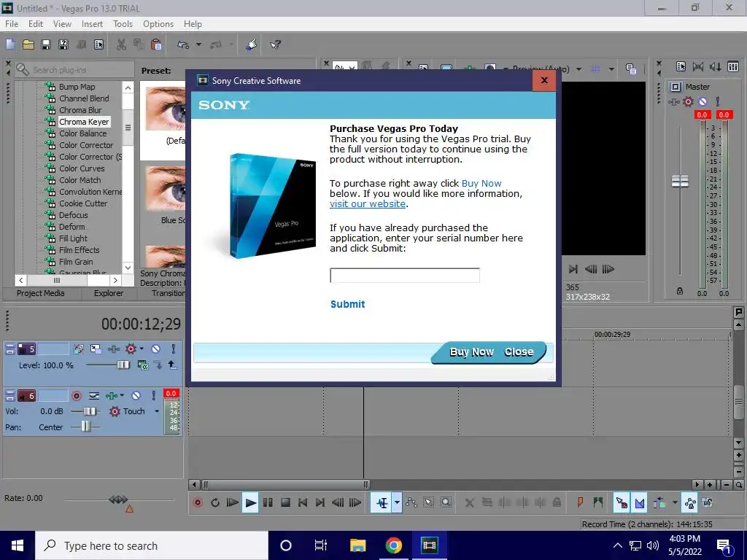The image size is (747, 560).
Task: Click the Pause button in transport
Action: tap(268, 502)
